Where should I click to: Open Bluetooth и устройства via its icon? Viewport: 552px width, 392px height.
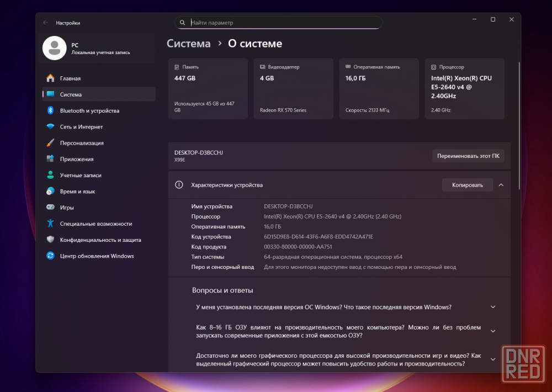click(50, 110)
